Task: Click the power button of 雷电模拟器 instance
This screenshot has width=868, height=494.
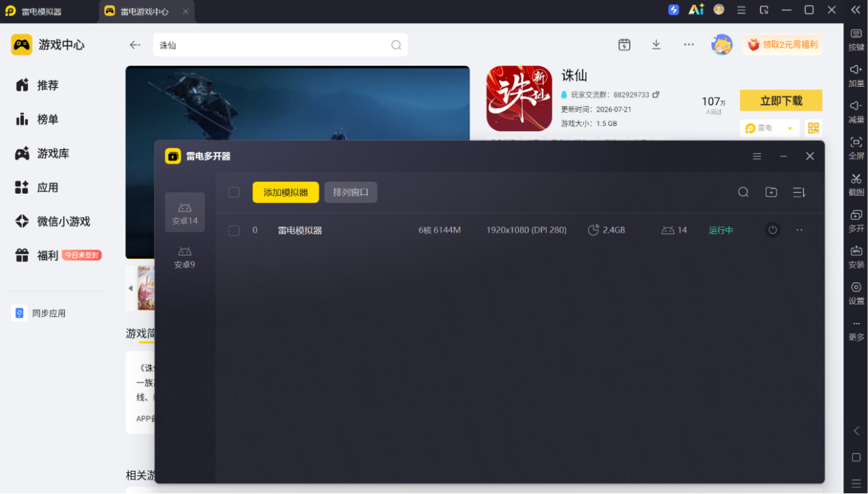Action: tap(772, 230)
